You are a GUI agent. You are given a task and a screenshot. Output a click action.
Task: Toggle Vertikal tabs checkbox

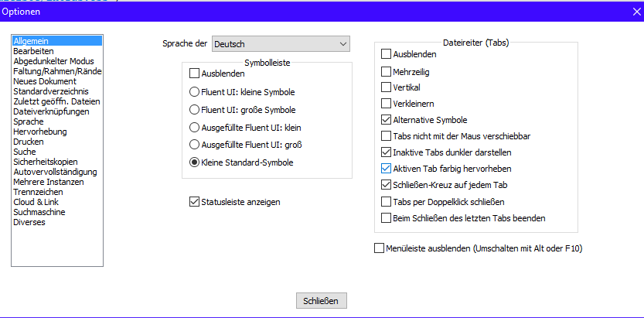pos(387,87)
